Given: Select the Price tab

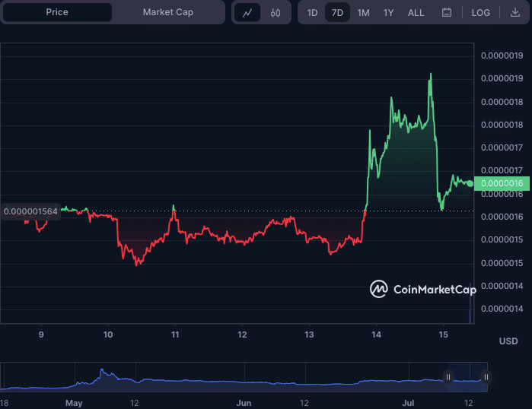Looking at the screenshot, I should click(57, 12).
